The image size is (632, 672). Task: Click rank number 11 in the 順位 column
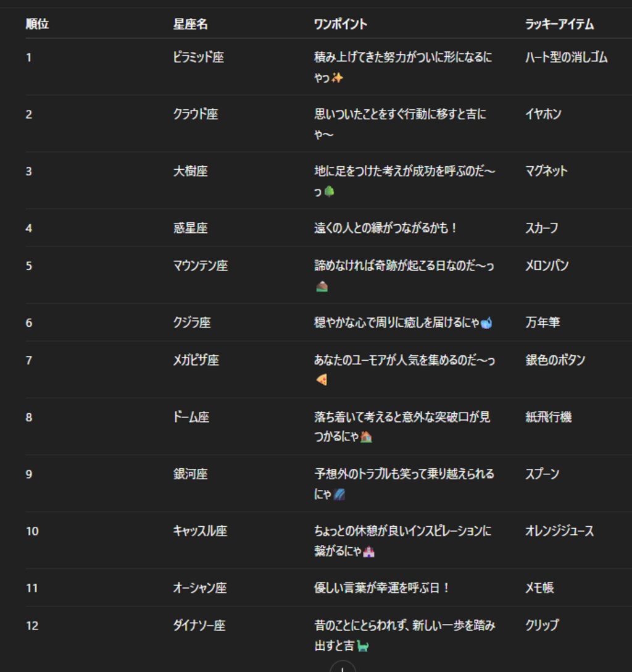point(31,588)
